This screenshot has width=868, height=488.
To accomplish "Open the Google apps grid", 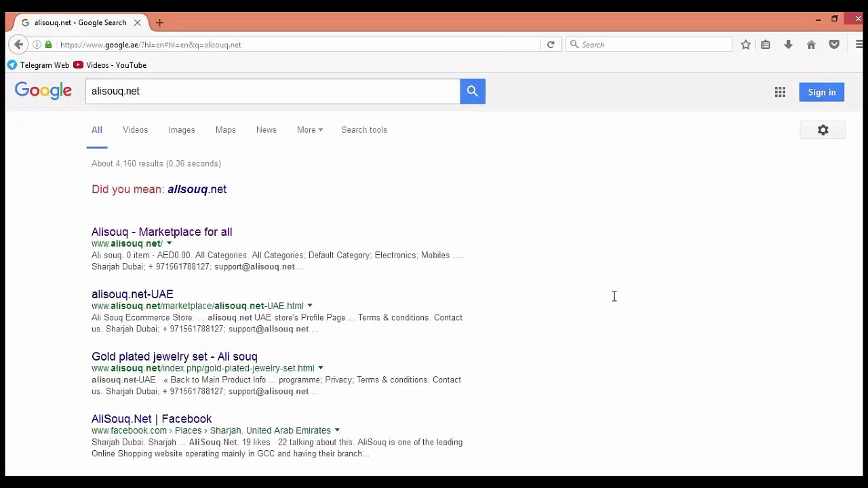I will [x=780, y=92].
